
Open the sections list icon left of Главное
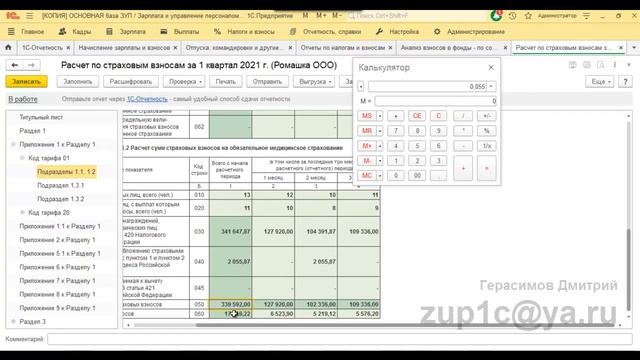click(11, 31)
